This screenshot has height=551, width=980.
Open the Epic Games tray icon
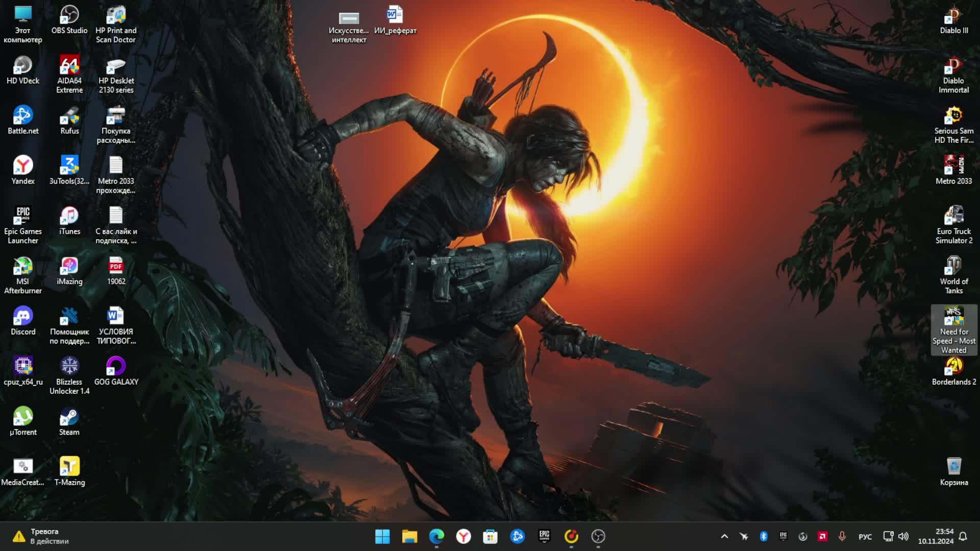[x=783, y=536]
